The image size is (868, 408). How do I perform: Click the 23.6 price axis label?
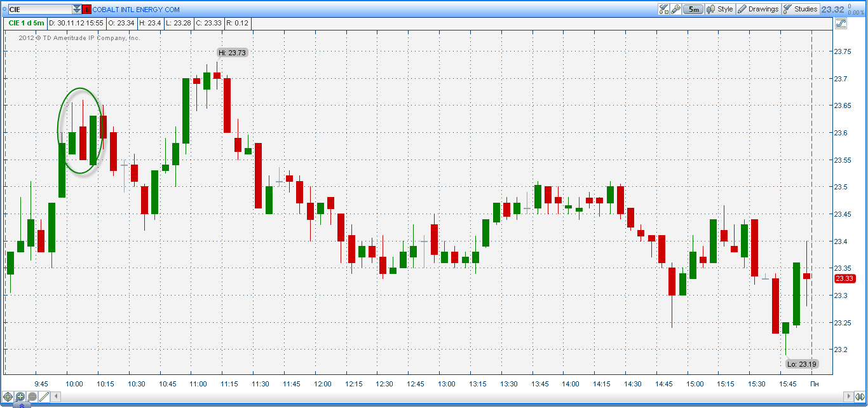(841, 133)
